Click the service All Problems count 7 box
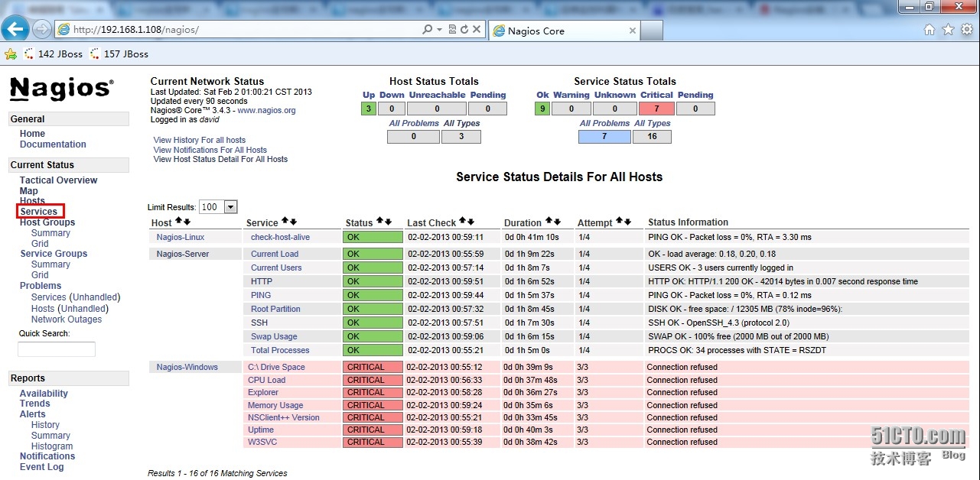Screen dimensions: 980x480 click(x=605, y=137)
